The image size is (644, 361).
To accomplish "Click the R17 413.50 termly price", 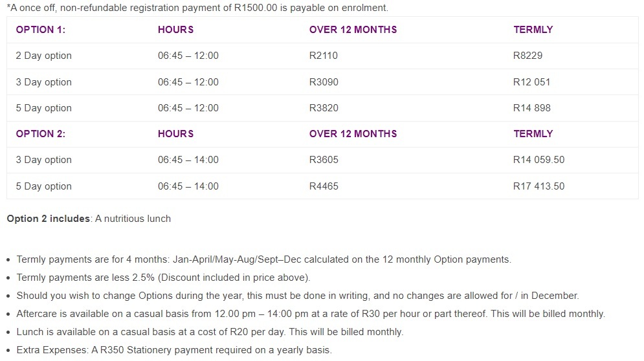I will point(539,186).
